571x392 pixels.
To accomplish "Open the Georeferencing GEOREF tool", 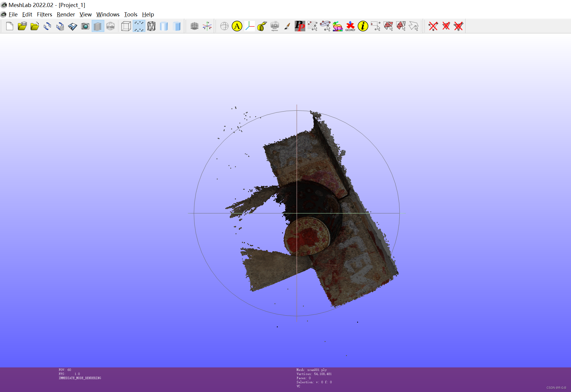I will [x=350, y=26].
